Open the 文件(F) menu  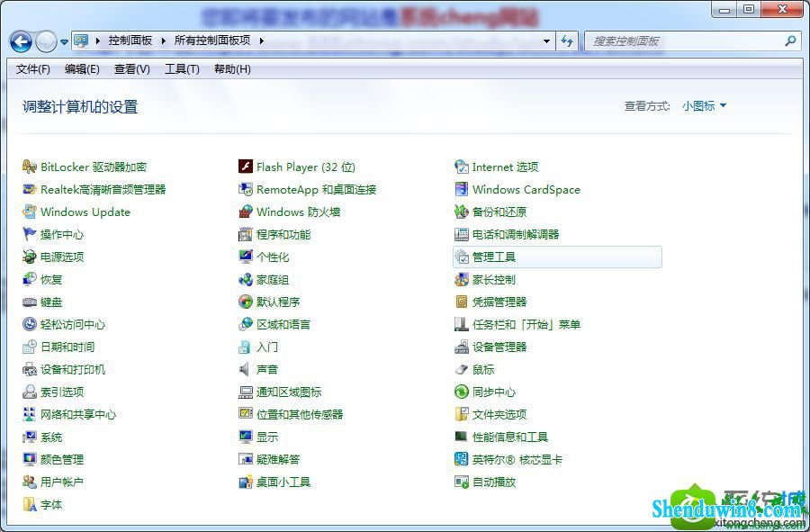click(33, 69)
